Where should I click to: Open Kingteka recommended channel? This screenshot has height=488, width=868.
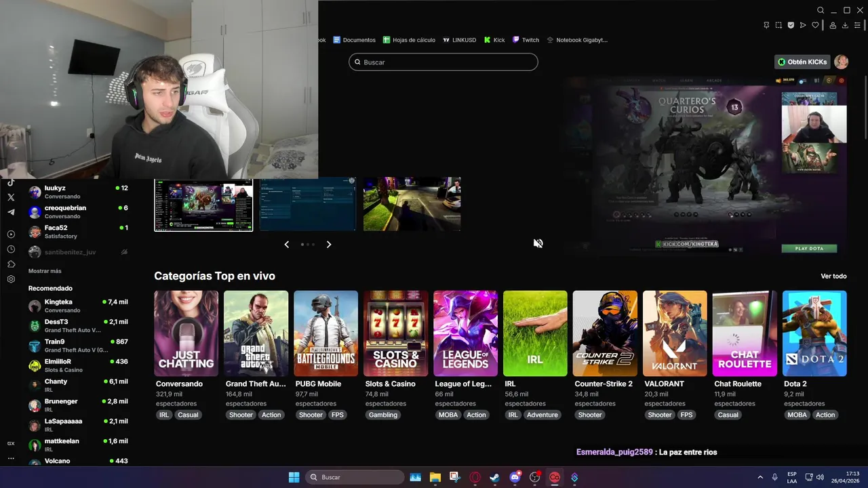(x=78, y=306)
